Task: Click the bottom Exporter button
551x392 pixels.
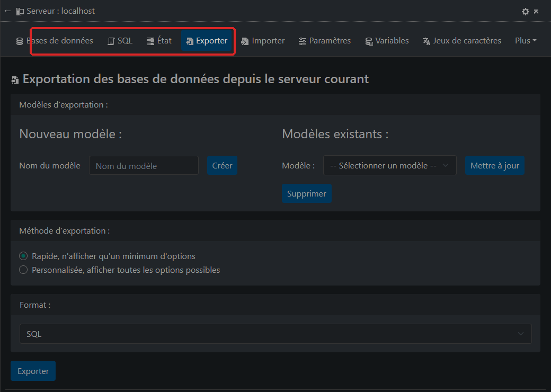Action: tap(33, 371)
